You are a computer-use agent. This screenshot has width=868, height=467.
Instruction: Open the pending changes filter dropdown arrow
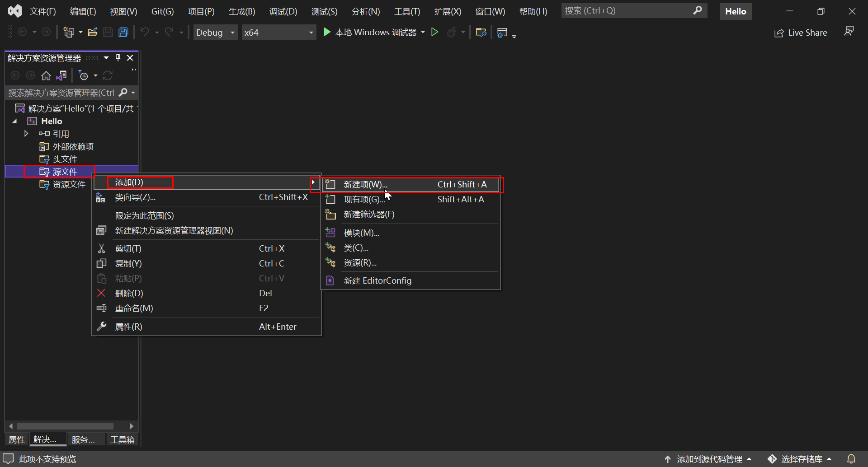[x=95, y=75]
